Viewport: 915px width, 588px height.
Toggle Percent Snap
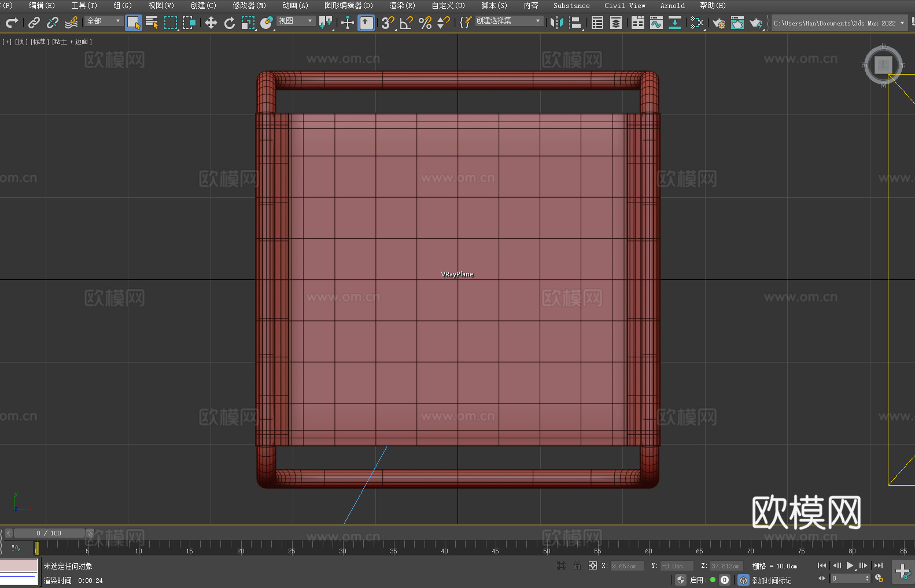pos(425,23)
